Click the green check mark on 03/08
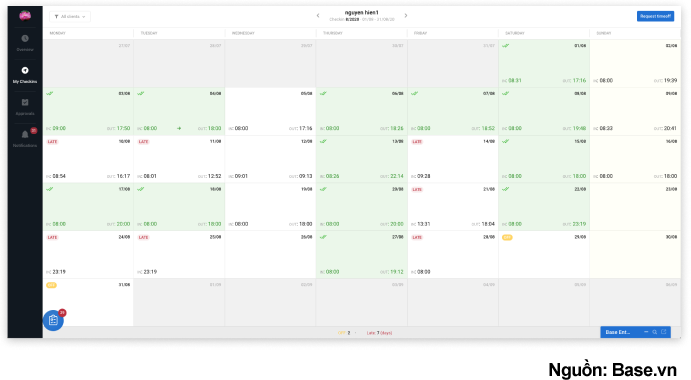Viewport: 691px width, 380px height. coord(50,93)
